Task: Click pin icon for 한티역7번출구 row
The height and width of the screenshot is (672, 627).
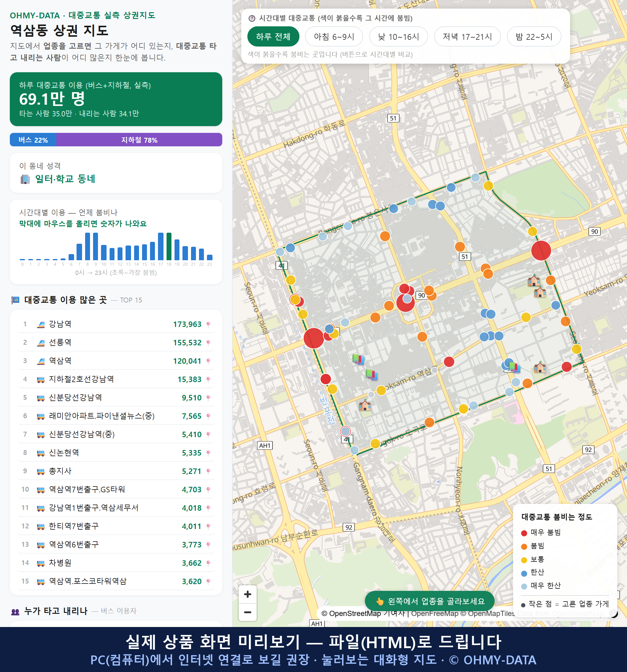Action: tap(208, 526)
